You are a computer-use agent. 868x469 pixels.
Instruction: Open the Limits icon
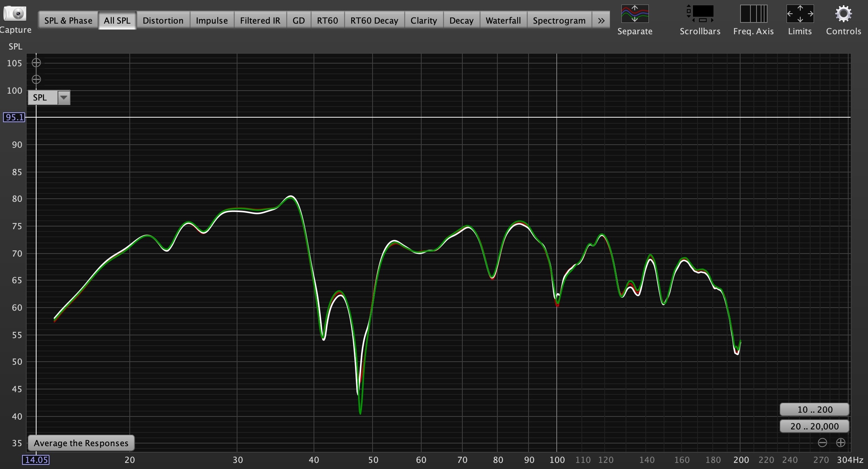click(800, 14)
